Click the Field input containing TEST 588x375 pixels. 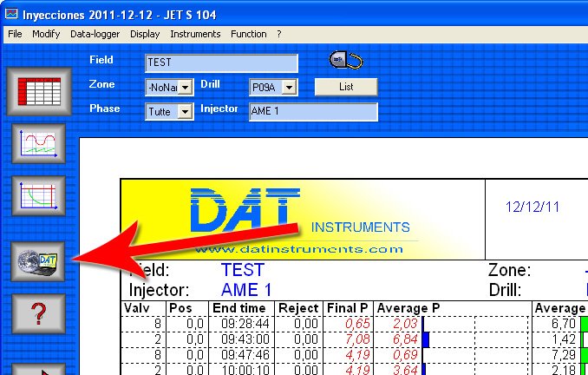point(221,63)
